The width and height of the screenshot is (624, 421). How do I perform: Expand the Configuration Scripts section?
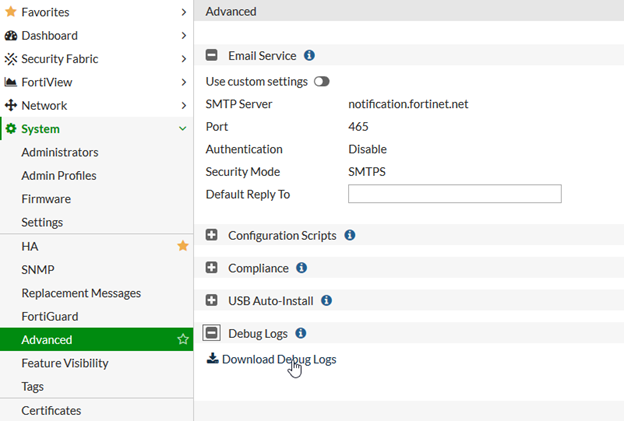[x=212, y=236]
